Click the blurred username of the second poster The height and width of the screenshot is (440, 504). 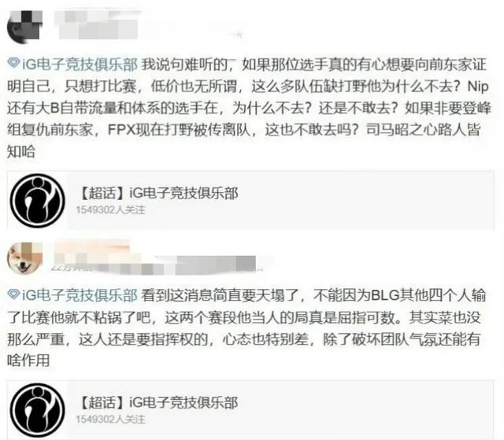tap(93, 252)
